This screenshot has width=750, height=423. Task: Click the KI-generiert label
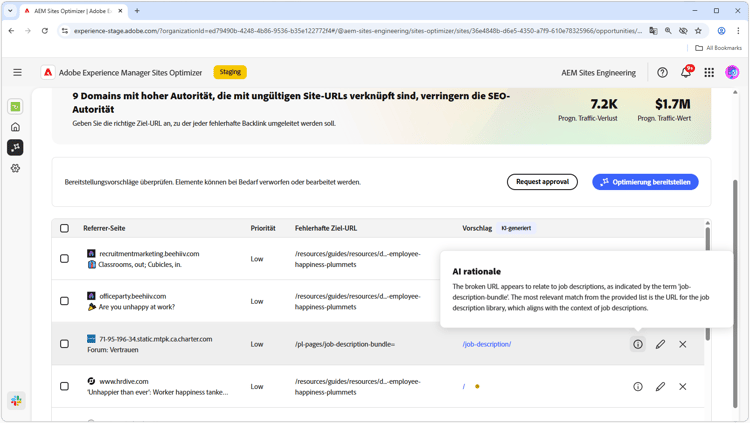click(x=516, y=228)
